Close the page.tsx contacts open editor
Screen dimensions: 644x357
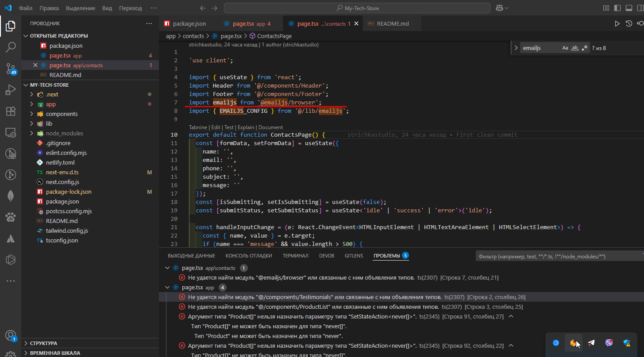point(36,65)
